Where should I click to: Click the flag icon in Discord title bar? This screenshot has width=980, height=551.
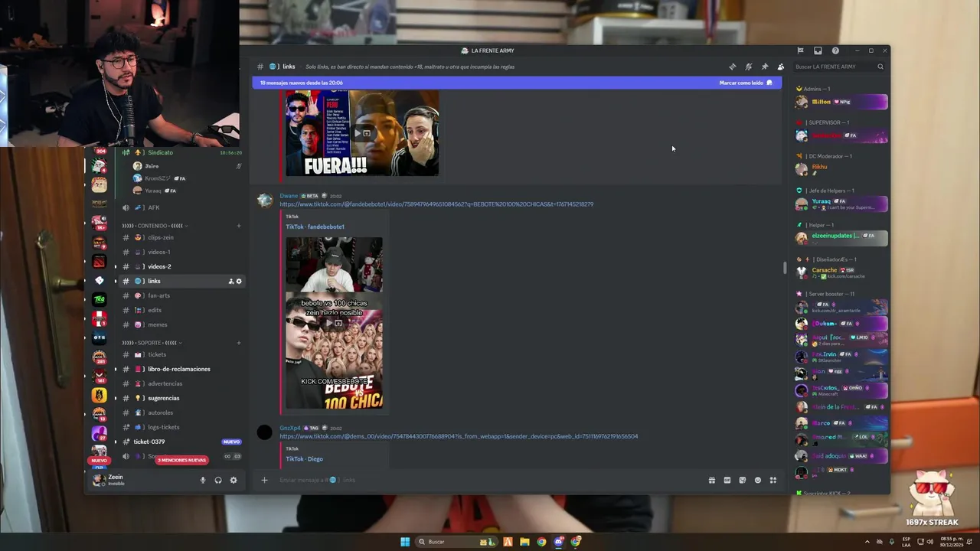pos(800,51)
